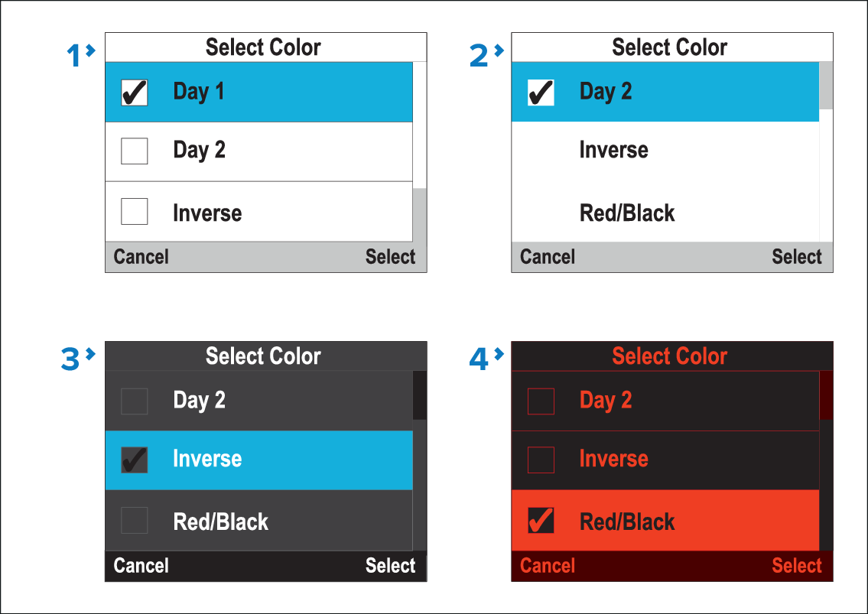Image resolution: width=868 pixels, height=614 pixels.
Task: Click Select in the step 2 panel
Action: point(796,257)
